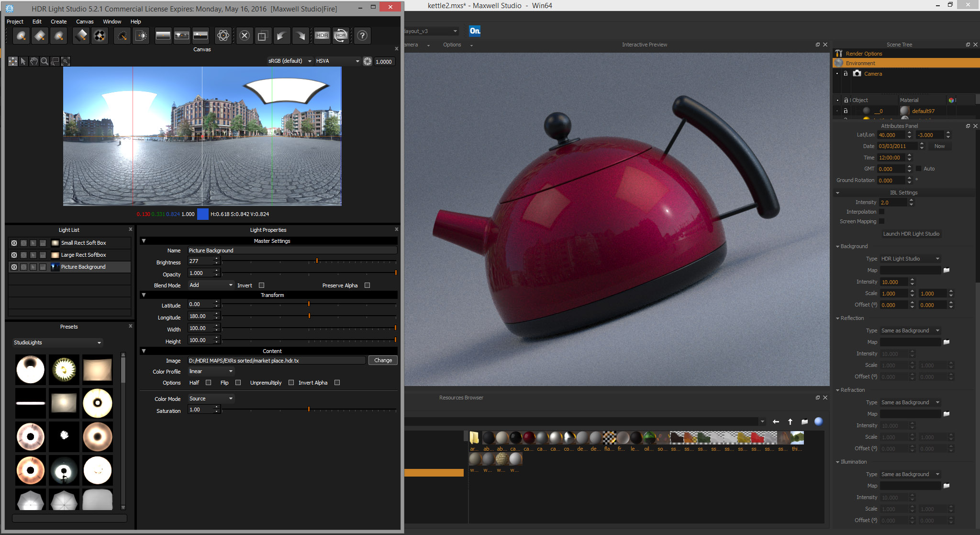Click the atom-shaped uber light icon
The height and width of the screenshot is (535, 980).
pyautogui.click(x=223, y=36)
